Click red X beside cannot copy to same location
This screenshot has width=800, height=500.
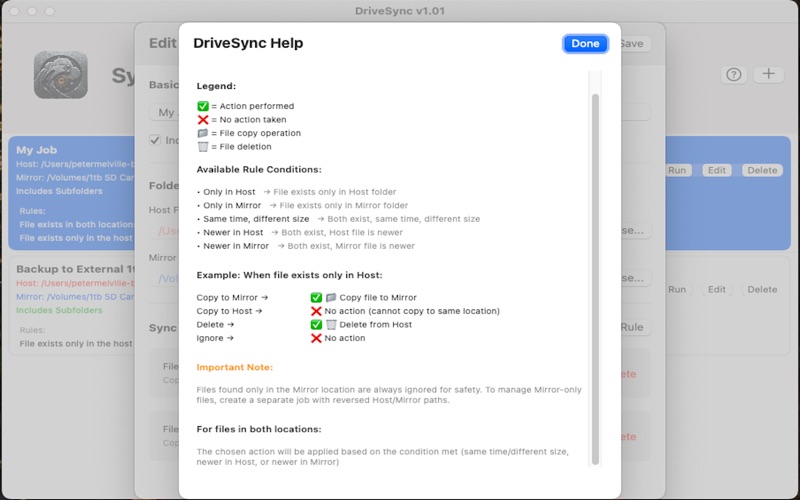tap(316, 311)
